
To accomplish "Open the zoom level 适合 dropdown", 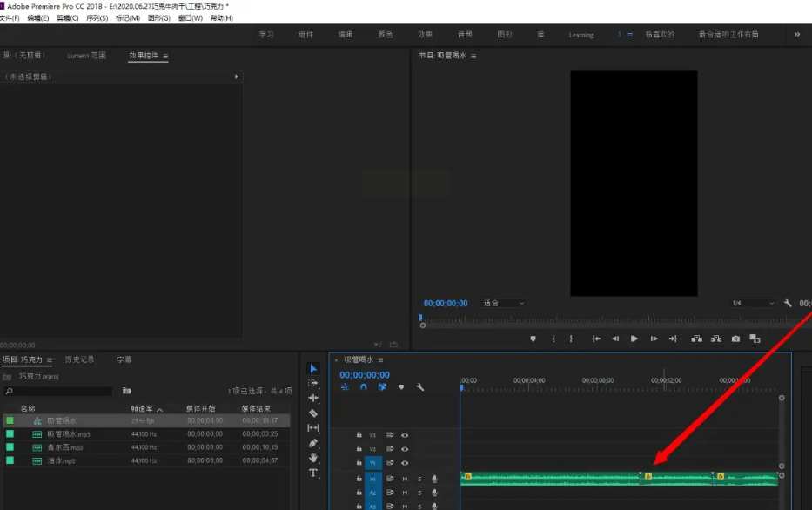I will [x=504, y=303].
